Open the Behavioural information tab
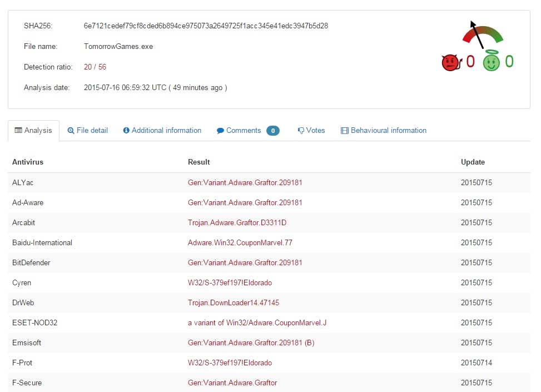This screenshot has width=541, height=392. tap(384, 131)
